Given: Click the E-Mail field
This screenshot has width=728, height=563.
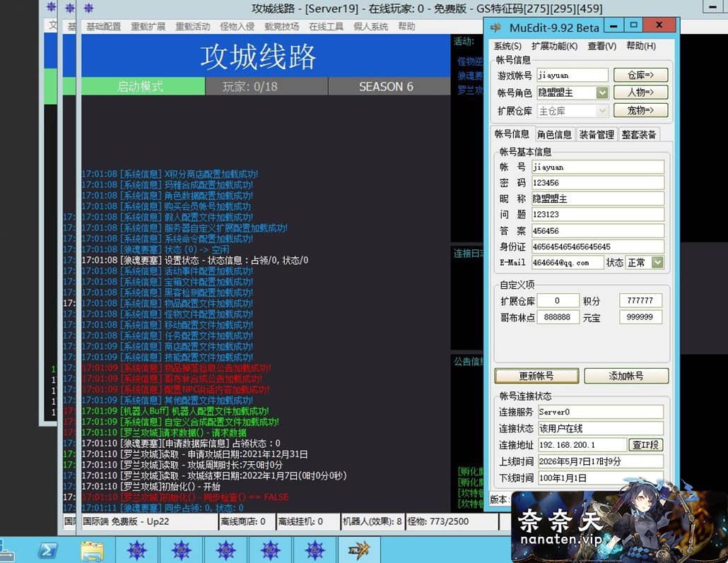Looking at the screenshot, I should pos(568,263).
